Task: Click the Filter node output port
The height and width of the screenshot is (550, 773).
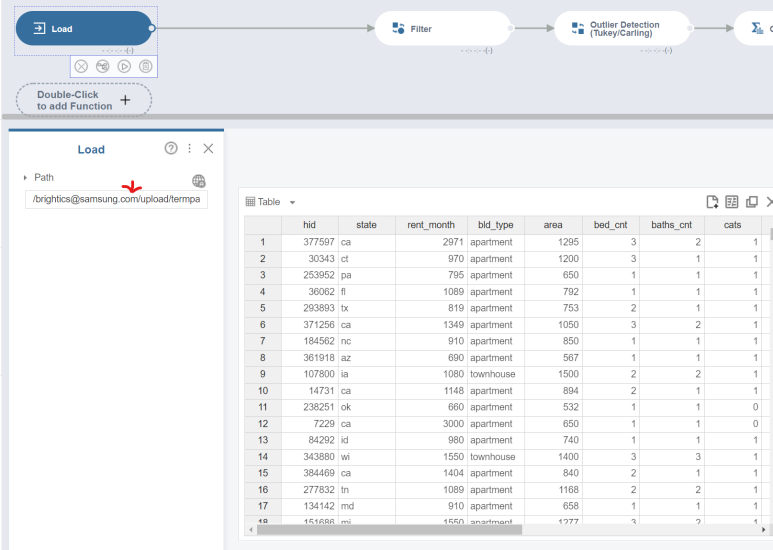Action: 511,29
